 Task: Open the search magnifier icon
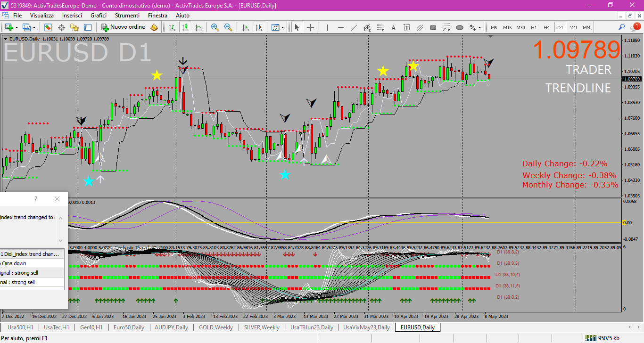622,27
